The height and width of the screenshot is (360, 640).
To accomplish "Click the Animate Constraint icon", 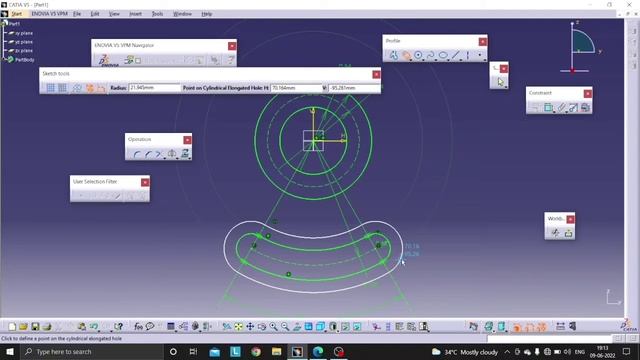I will pos(573,107).
